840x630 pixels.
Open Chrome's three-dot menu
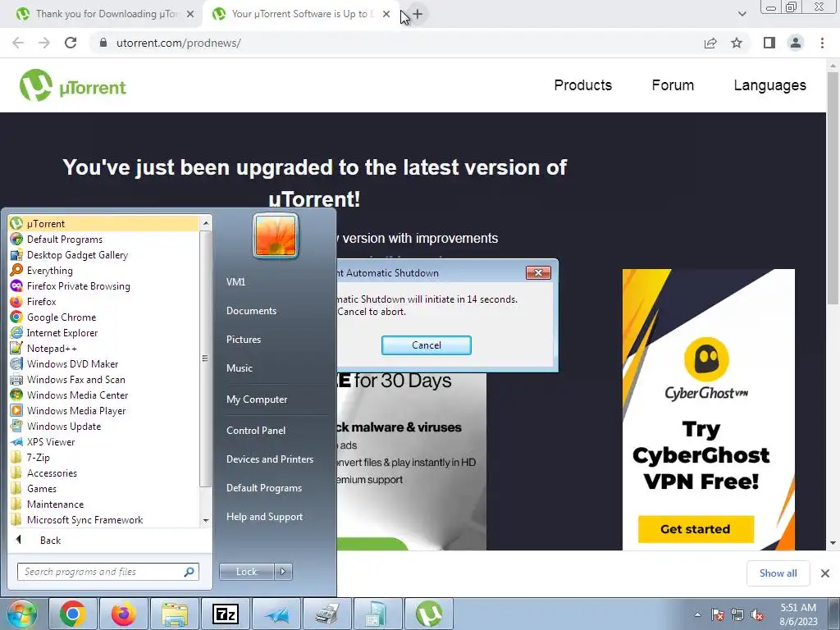tap(822, 43)
